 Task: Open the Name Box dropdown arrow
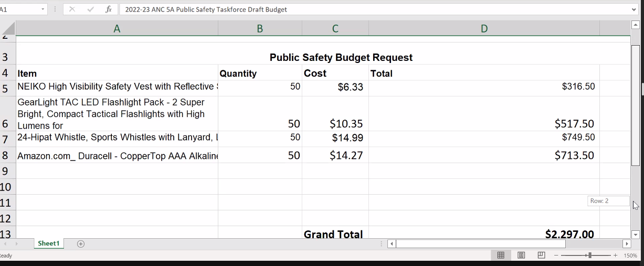click(x=43, y=9)
